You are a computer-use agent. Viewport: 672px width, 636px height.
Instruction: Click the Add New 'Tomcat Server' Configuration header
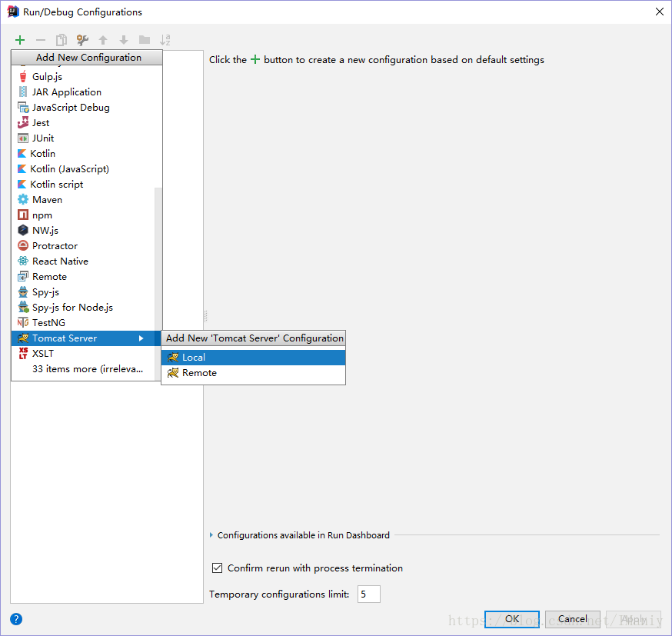pos(254,338)
